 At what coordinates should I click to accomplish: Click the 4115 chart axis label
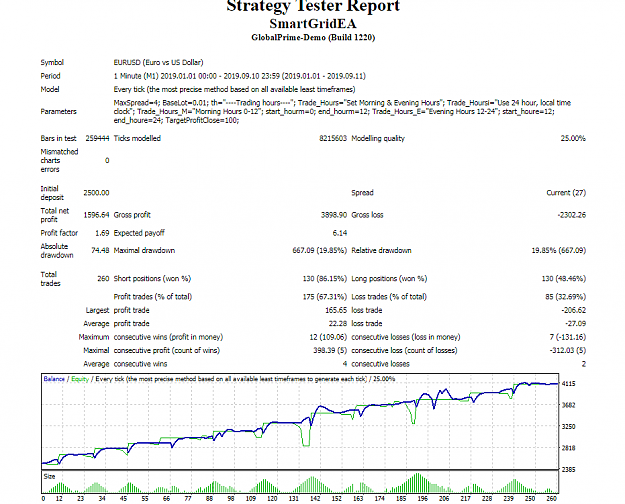pyautogui.click(x=568, y=384)
